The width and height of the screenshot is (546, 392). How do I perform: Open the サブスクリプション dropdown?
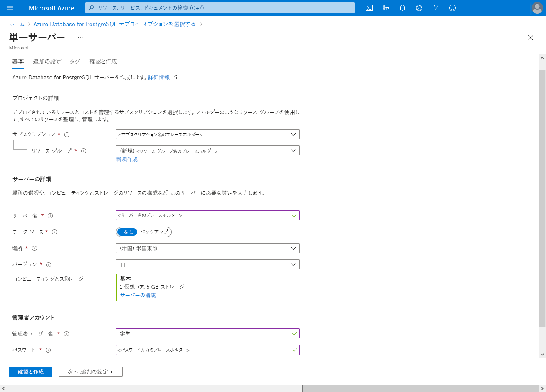(208, 135)
